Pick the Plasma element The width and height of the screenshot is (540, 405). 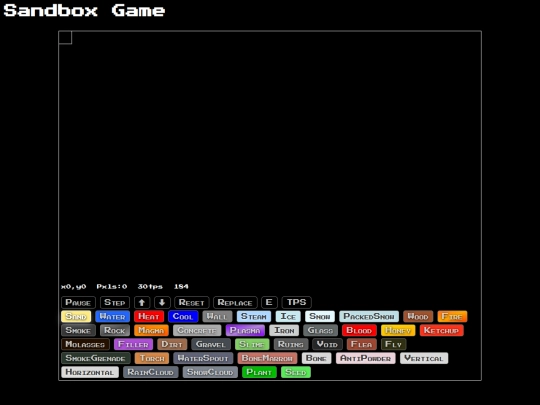tap(245, 330)
